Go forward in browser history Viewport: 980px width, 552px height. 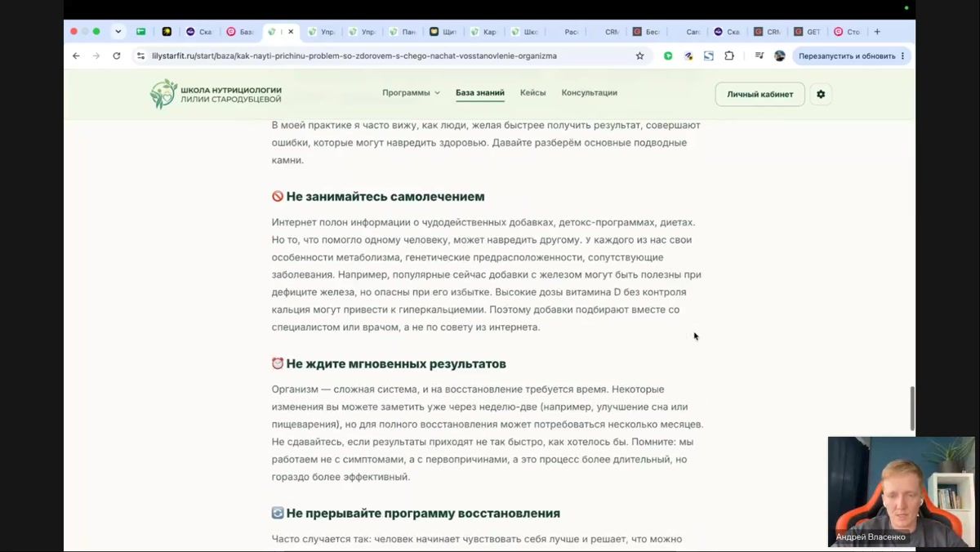96,56
